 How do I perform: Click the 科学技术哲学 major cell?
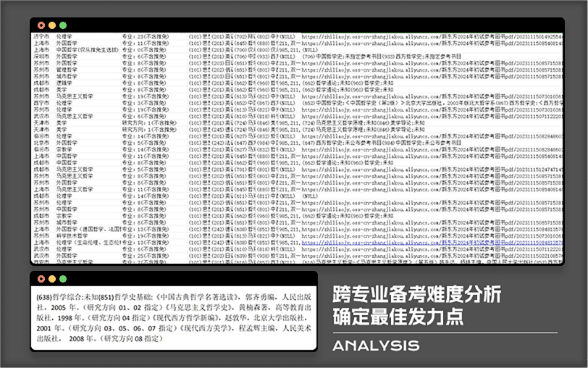[x=72, y=235]
